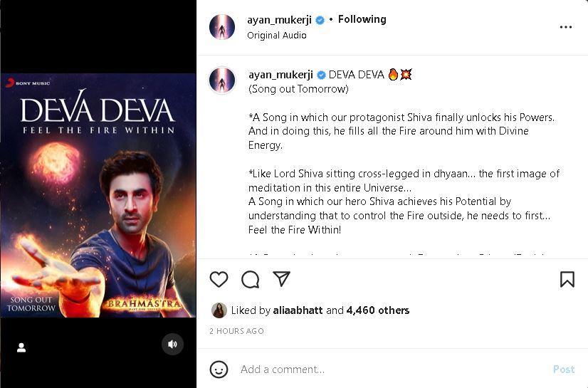
Task: Open the Original Audio link
Action: (x=277, y=35)
